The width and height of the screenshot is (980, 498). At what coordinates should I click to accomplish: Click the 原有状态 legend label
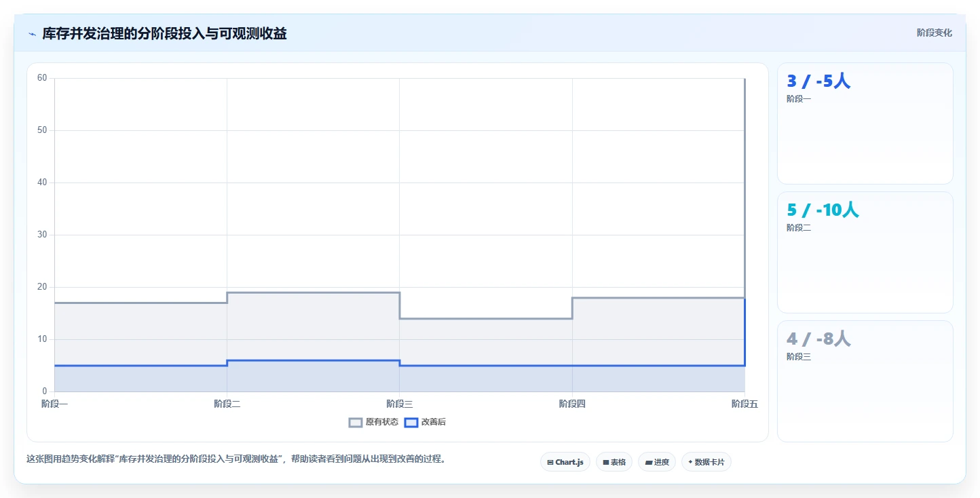(382, 422)
